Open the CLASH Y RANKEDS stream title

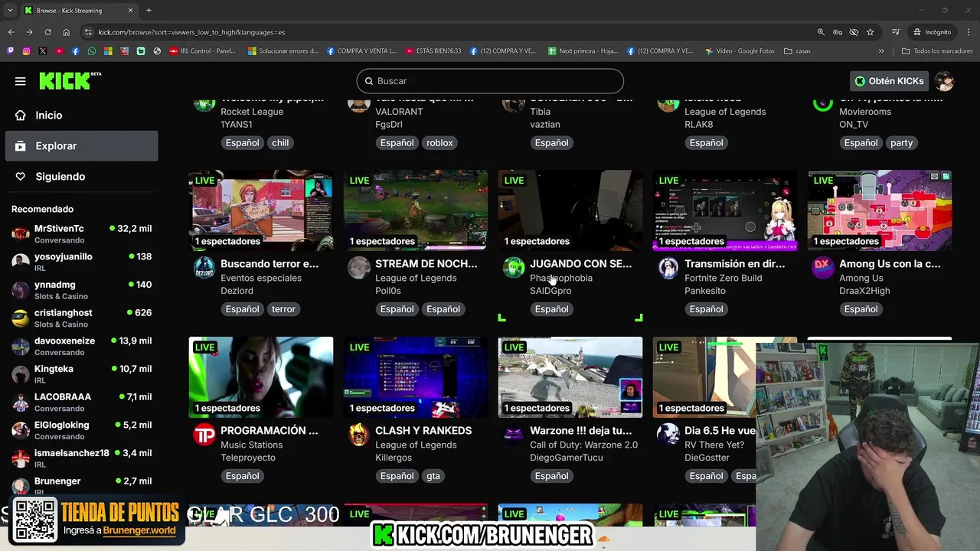(x=423, y=431)
